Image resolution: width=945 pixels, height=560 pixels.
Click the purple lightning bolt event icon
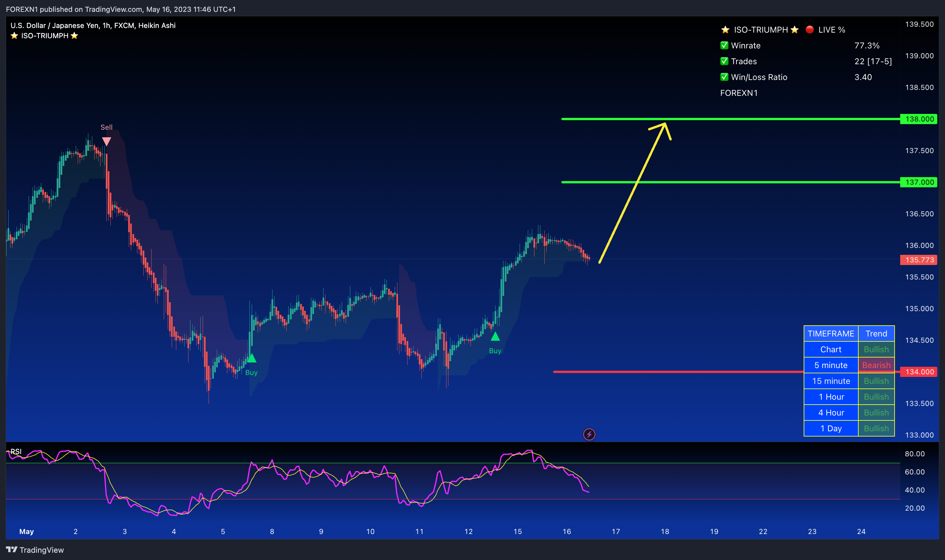click(x=589, y=434)
